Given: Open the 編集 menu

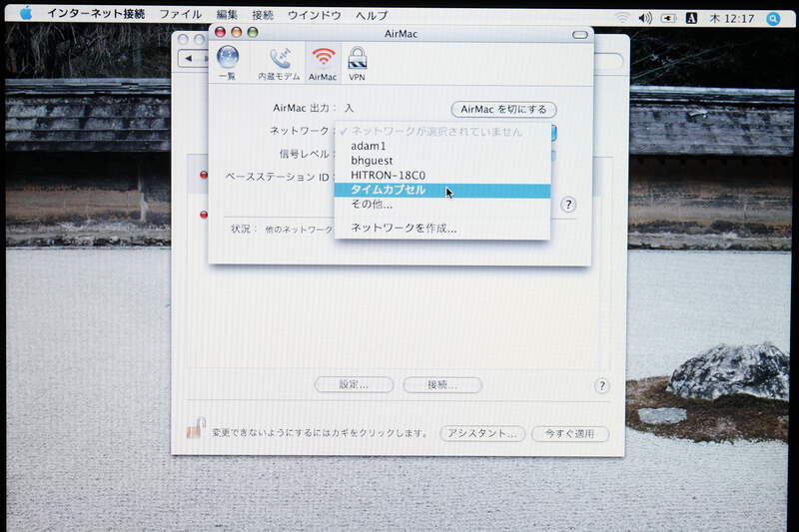Looking at the screenshot, I should (227, 15).
